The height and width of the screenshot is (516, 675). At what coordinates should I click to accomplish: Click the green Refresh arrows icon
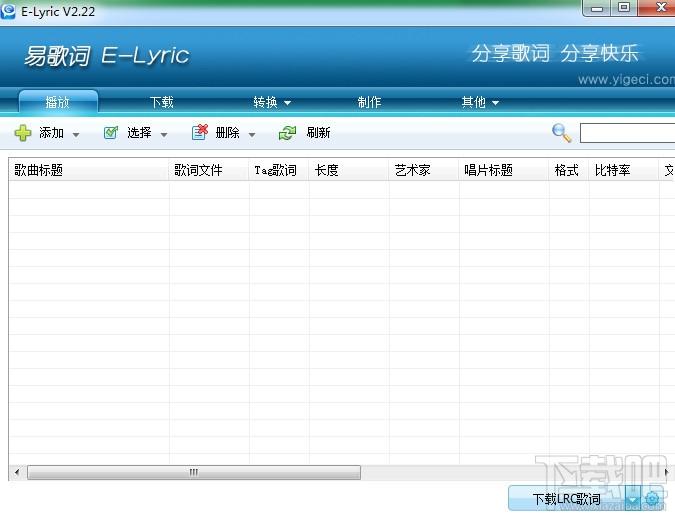(288, 133)
